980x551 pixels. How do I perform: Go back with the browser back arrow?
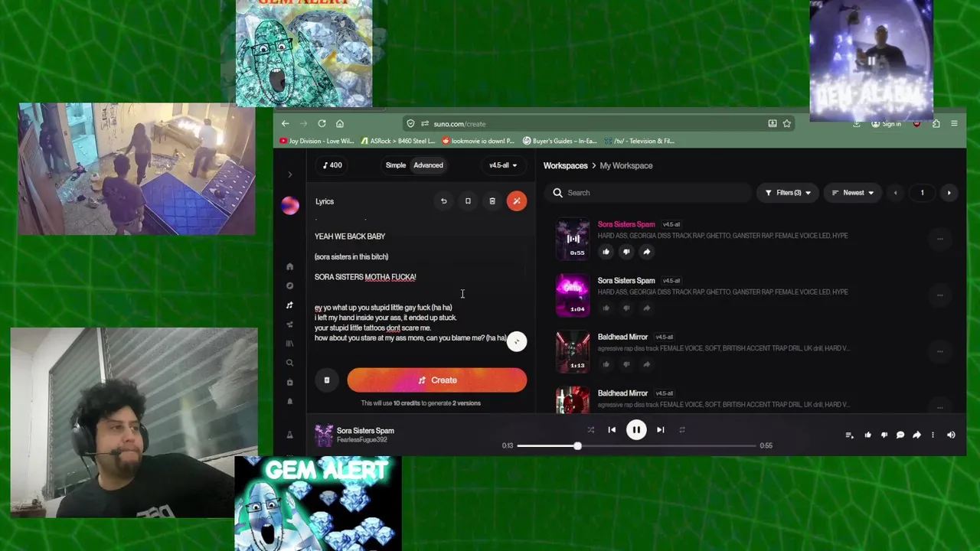285,123
